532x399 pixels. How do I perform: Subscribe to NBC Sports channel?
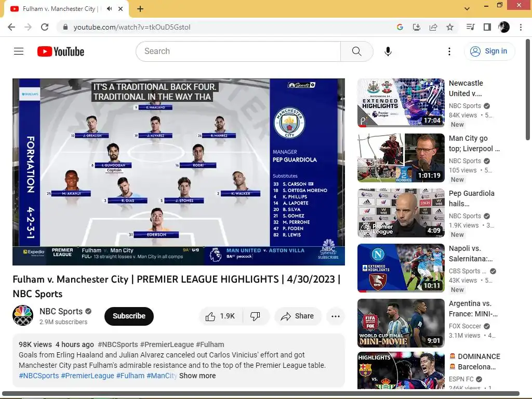pyautogui.click(x=129, y=316)
